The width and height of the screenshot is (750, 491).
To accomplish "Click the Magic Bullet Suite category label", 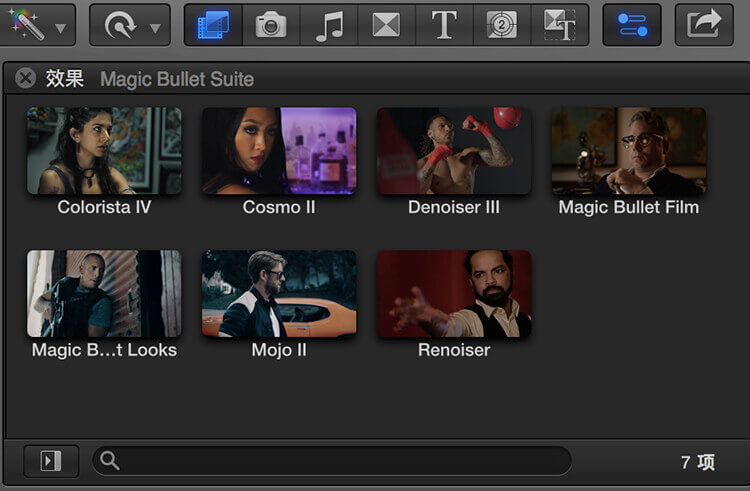I will click(177, 79).
